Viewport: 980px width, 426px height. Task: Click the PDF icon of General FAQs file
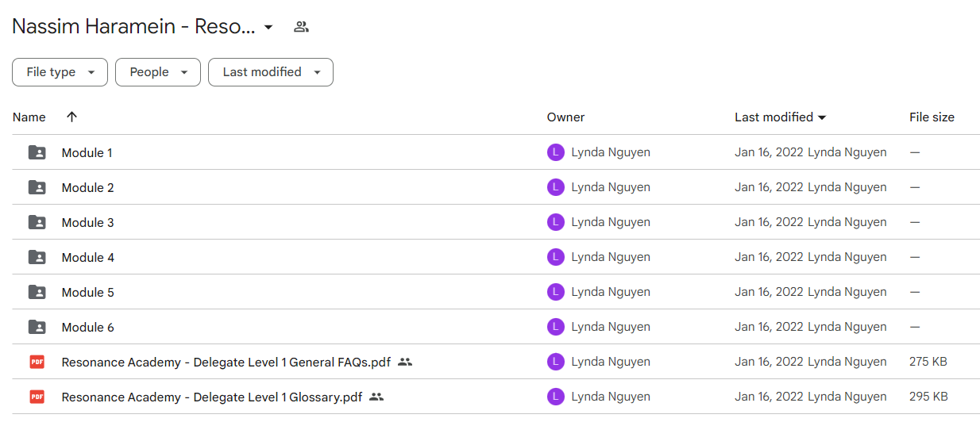pos(37,362)
